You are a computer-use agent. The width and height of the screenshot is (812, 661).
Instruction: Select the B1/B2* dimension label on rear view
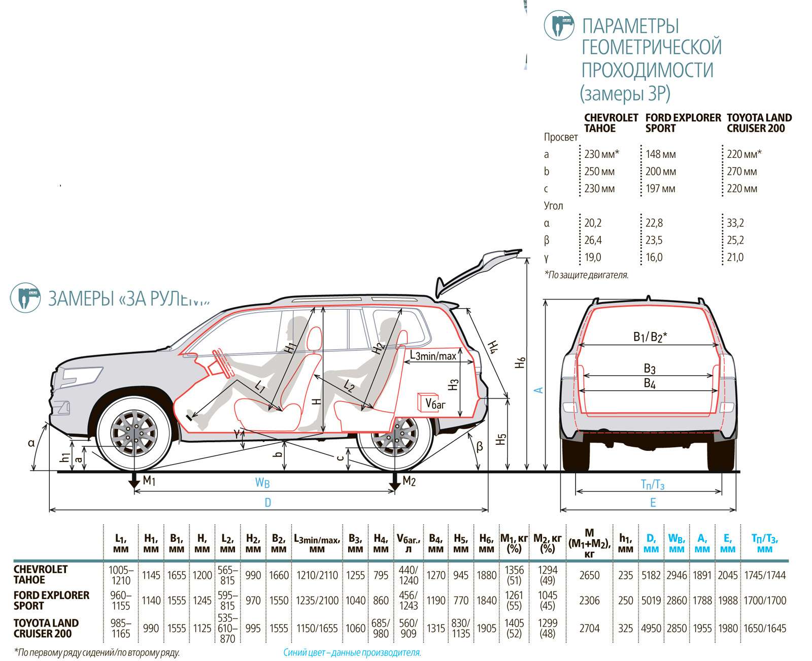pyautogui.click(x=650, y=336)
